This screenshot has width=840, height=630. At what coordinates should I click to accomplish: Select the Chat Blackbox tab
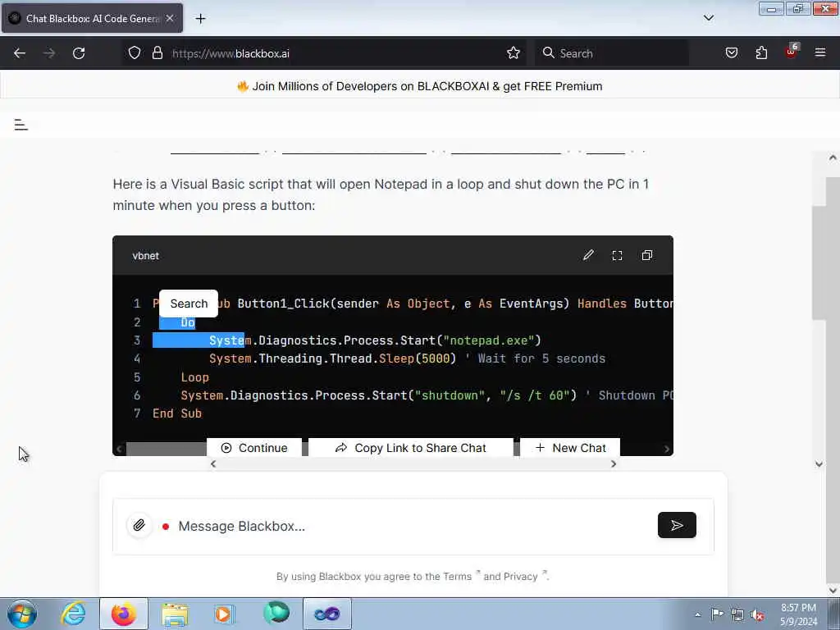(x=92, y=18)
